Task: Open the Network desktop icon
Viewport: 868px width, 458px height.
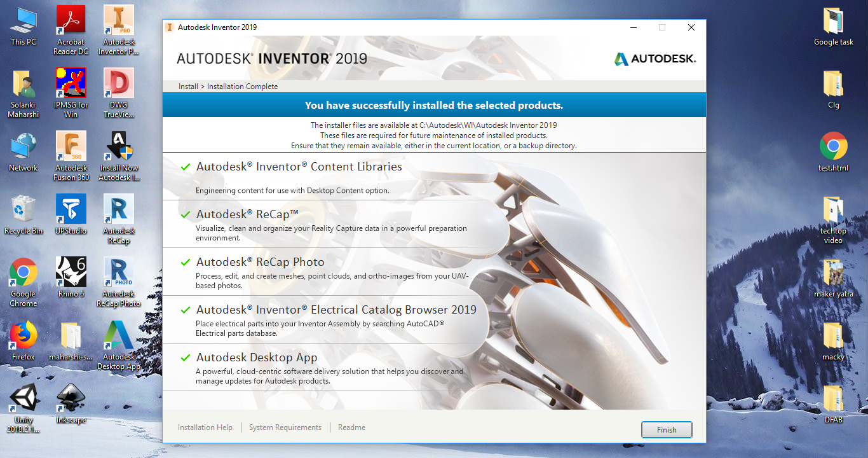Action: (24, 152)
